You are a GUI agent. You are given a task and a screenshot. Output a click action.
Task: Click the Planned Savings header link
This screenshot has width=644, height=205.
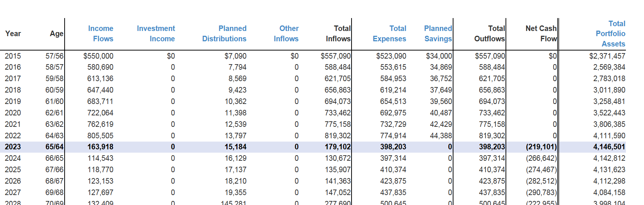(x=438, y=34)
